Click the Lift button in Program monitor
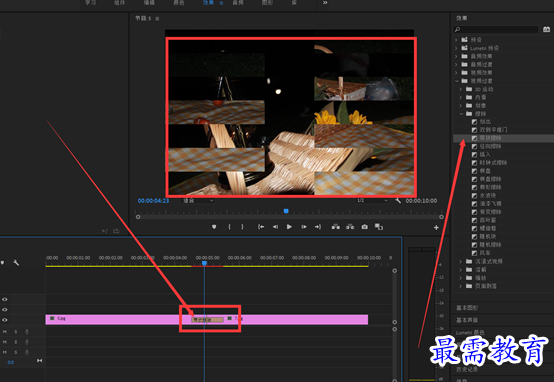 (x=336, y=227)
